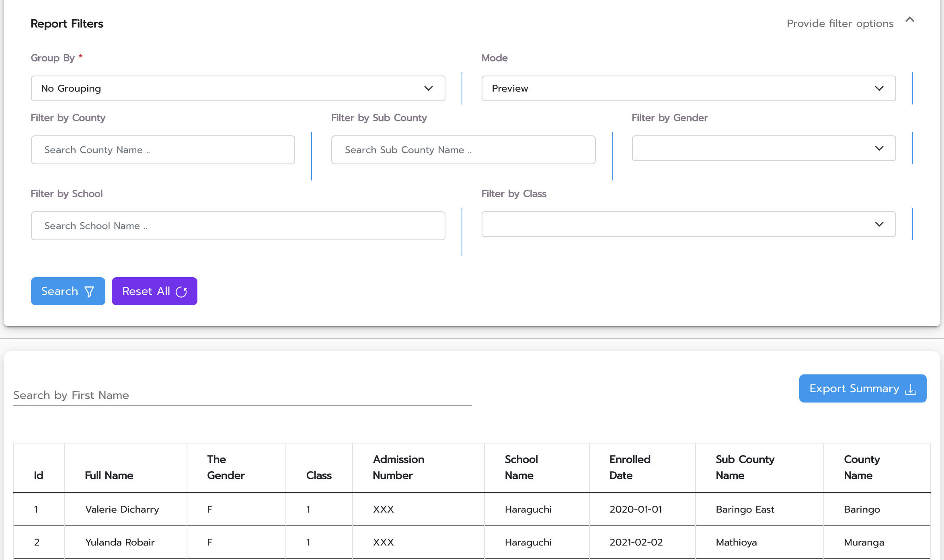The width and height of the screenshot is (944, 560).
Task: Click the Search County Name field
Action: pos(162,150)
